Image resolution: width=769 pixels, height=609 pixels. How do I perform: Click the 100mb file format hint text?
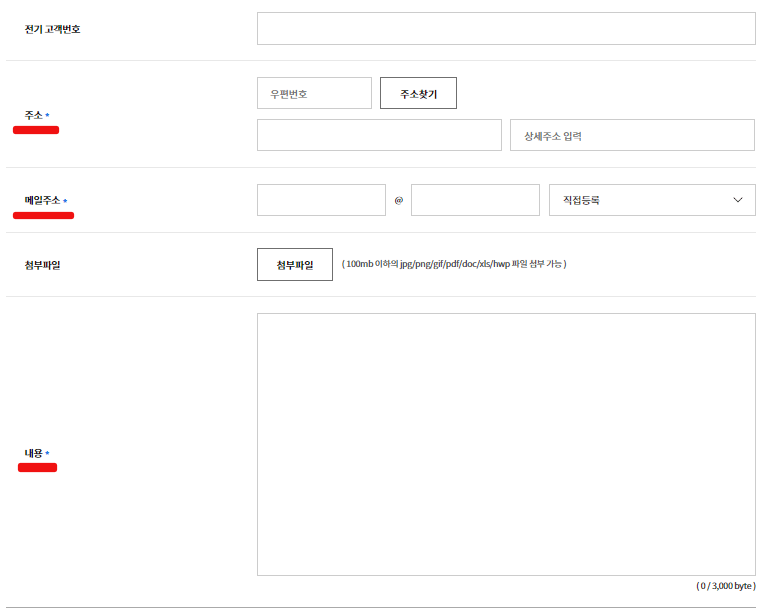(x=454, y=264)
